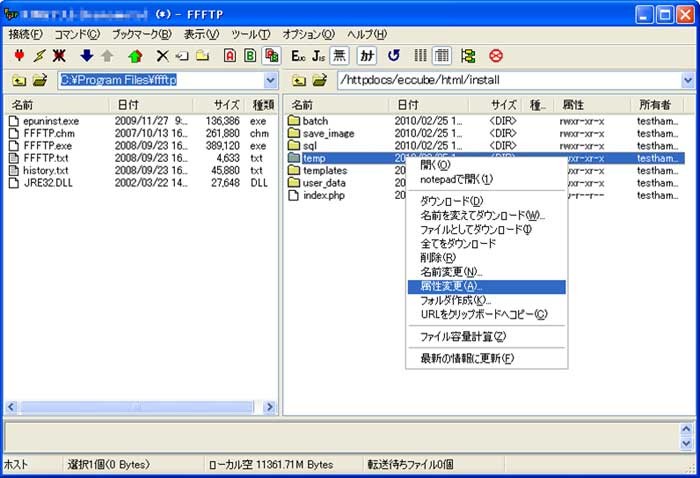The image size is (700, 478).
Task: Choose 属性変更(A) from context menu
Action: (487, 287)
